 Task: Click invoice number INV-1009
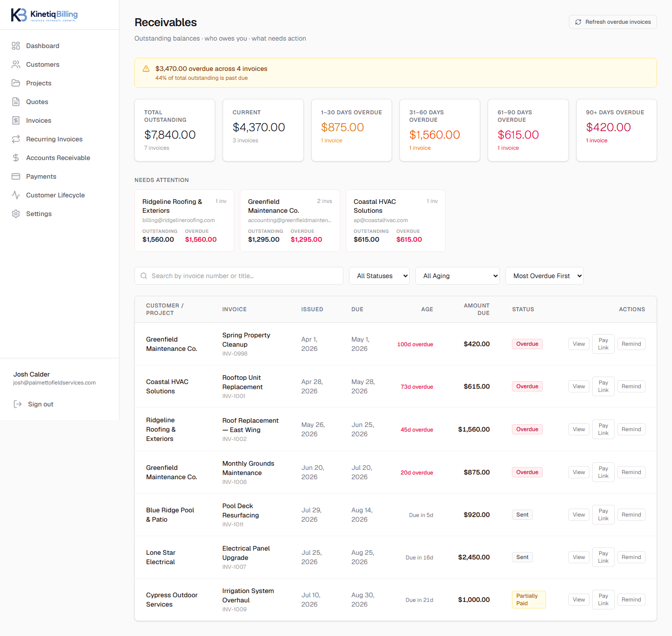234,609
